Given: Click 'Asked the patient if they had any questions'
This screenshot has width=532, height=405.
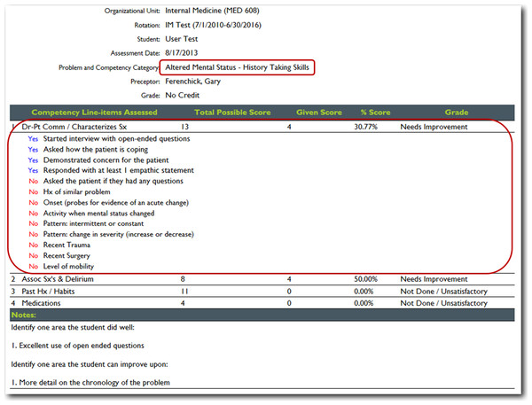Looking at the screenshot, I should tap(113, 181).
